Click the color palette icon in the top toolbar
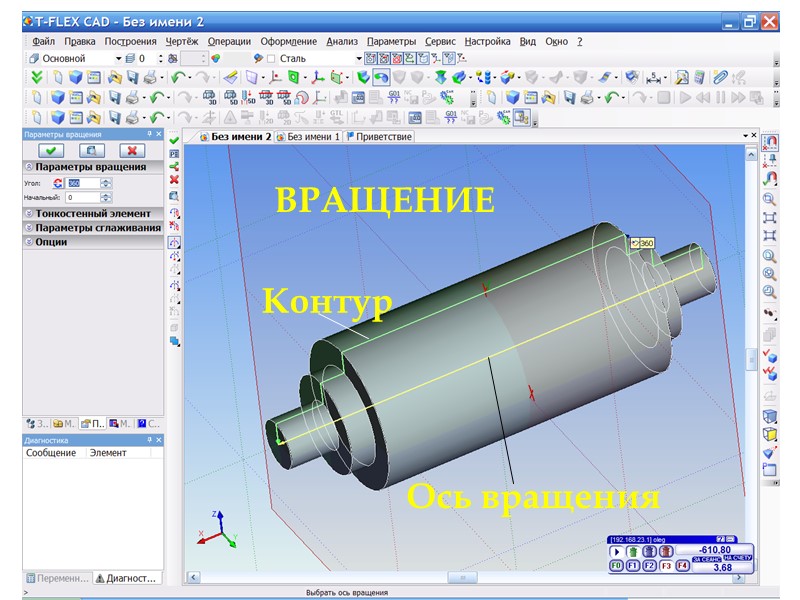800x600 pixels. [x=216, y=59]
